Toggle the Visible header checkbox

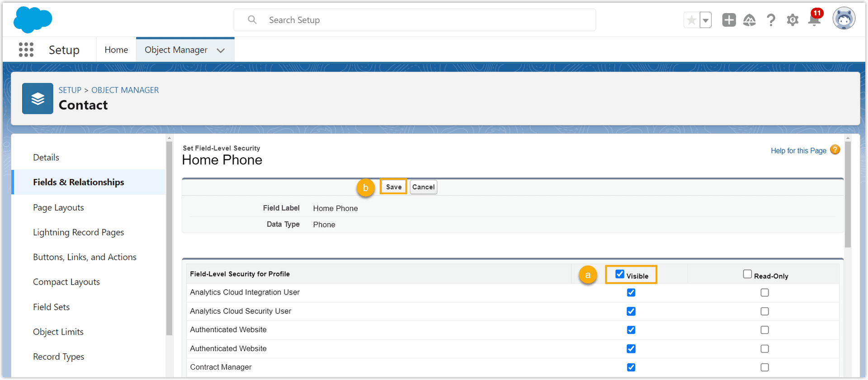click(x=620, y=274)
